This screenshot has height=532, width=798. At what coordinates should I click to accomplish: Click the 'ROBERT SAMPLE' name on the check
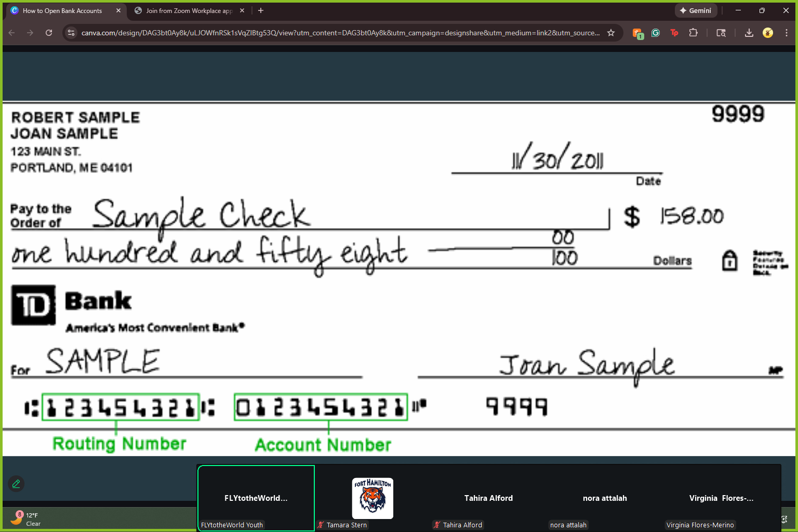pos(76,117)
